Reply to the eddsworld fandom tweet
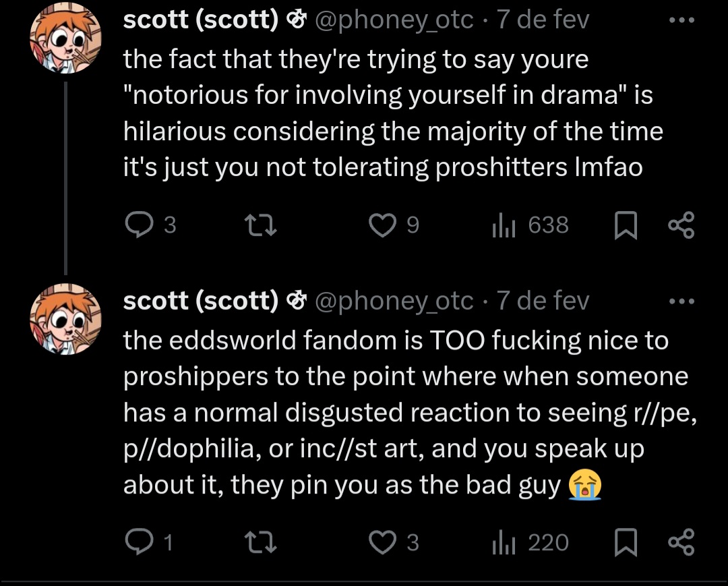 tap(140, 543)
